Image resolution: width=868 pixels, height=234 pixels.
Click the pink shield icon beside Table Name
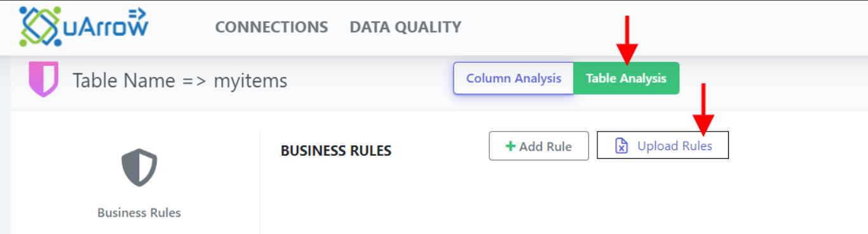click(44, 79)
